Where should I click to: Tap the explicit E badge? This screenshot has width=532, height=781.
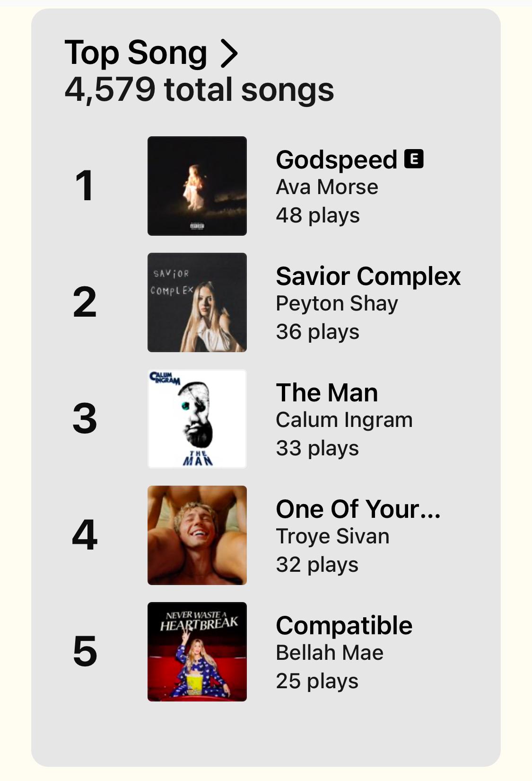coord(414,159)
